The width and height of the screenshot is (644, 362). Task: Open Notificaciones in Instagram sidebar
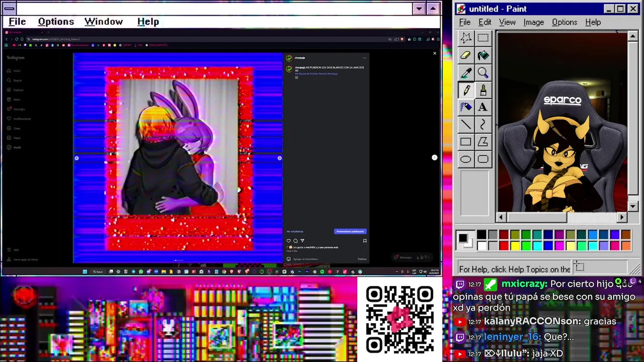pyautogui.click(x=19, y=119)
